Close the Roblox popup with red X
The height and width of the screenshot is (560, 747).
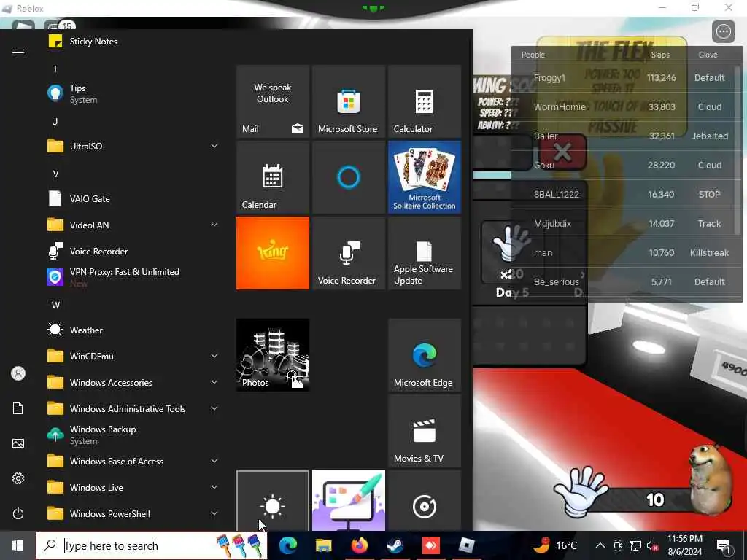coord(562,152)
